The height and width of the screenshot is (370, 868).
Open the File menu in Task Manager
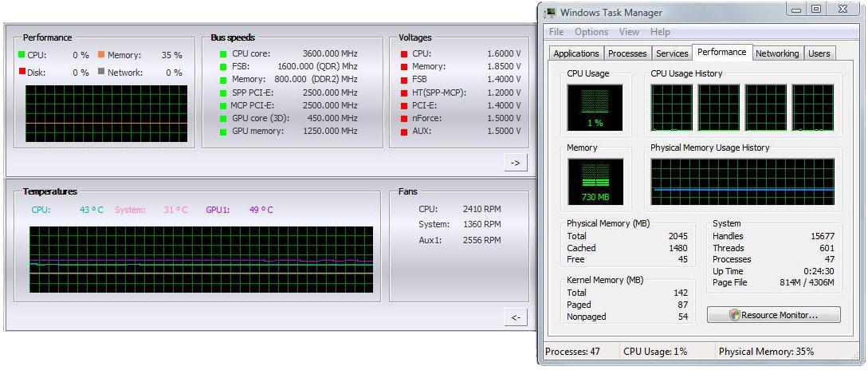[x=556, y=32]
